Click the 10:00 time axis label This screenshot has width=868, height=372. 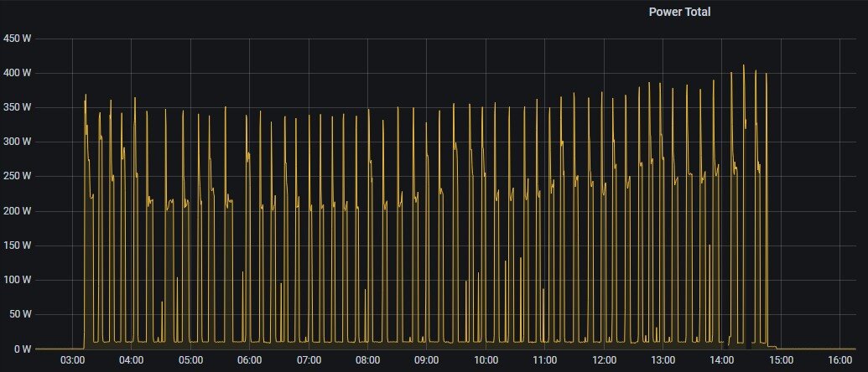point(486,360)
